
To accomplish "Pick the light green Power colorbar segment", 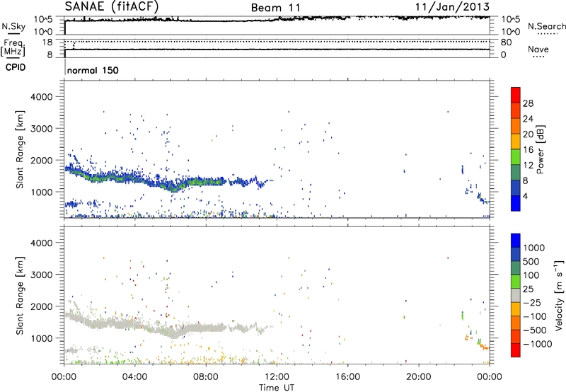I will 516,156.
